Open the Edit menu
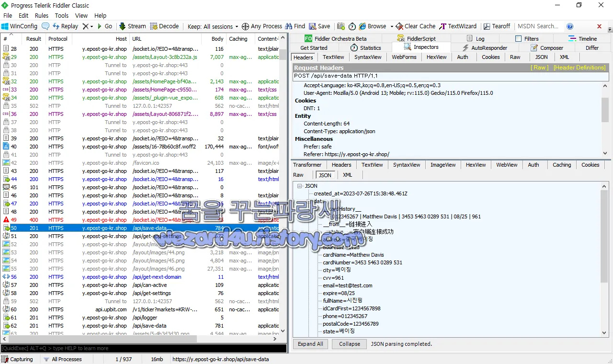This screenshot has height=364, width=613. (x=23, y=15)
